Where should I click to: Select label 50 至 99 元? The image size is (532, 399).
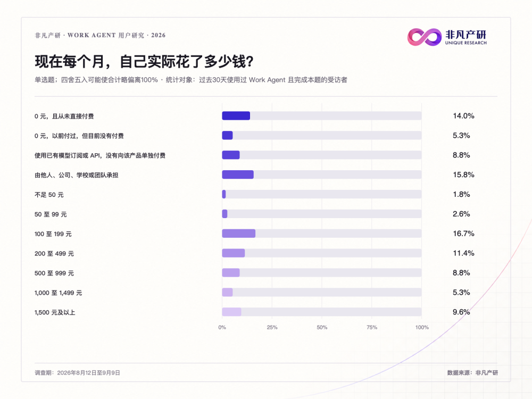pos(51,215)
